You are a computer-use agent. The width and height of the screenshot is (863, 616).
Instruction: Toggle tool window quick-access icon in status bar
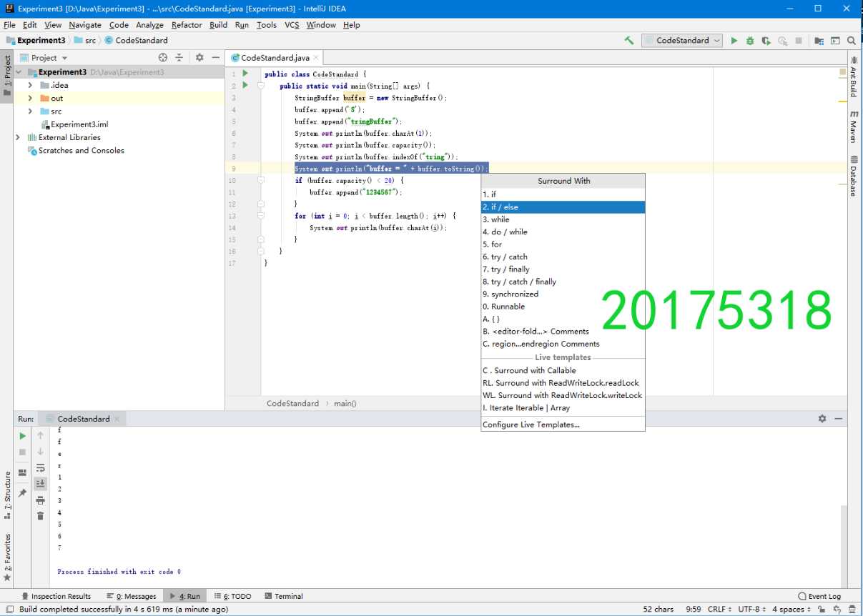click(9, 610)
